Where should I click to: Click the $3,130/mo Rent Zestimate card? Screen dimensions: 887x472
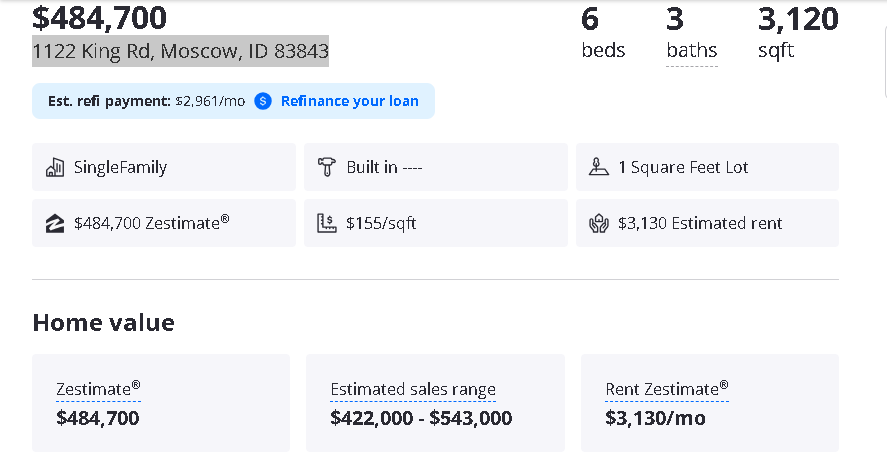click(710, 403)
